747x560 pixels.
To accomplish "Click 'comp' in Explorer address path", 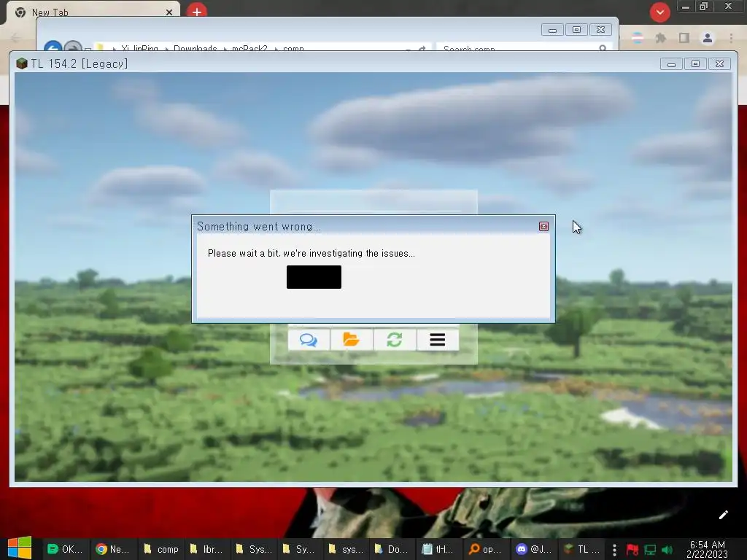I will 293,48.
